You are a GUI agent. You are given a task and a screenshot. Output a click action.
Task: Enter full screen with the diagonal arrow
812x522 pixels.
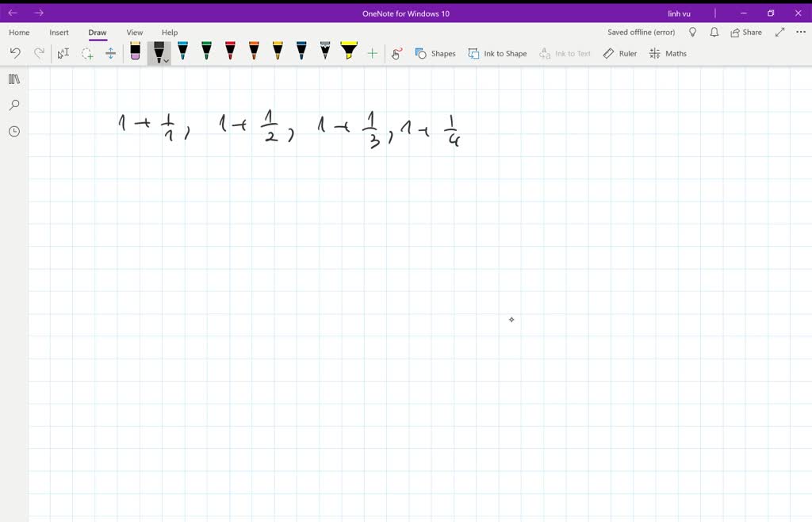pos(779,32)
